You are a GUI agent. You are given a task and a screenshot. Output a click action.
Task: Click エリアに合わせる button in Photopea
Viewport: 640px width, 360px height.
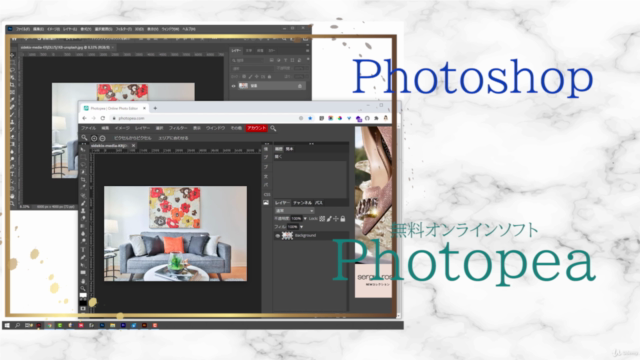173,138
